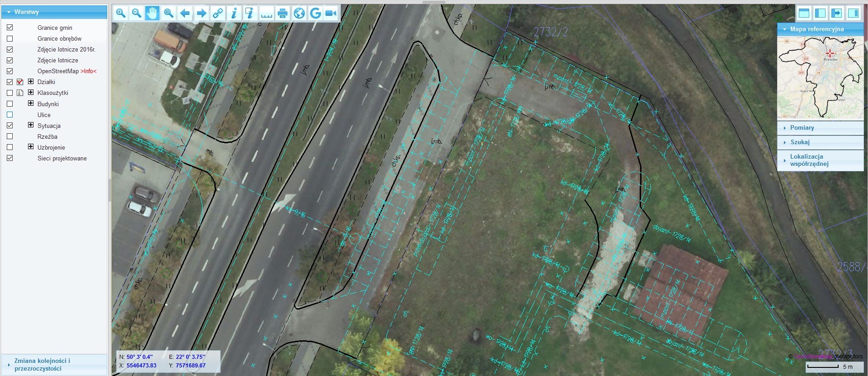This screenshot has width=868, height=376.
Task: Enable the Klasoużytki layer checkbox
Action: click(9, 93)
